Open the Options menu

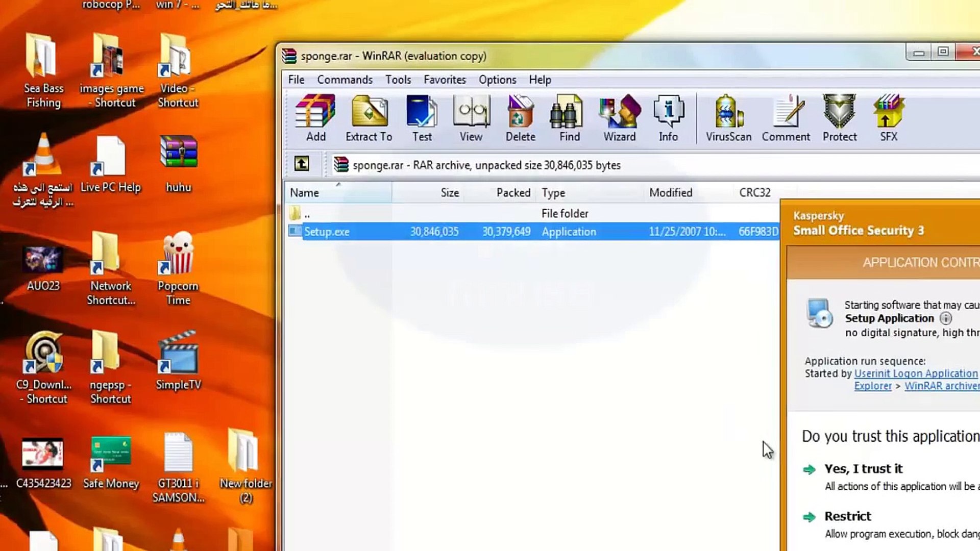497,80
